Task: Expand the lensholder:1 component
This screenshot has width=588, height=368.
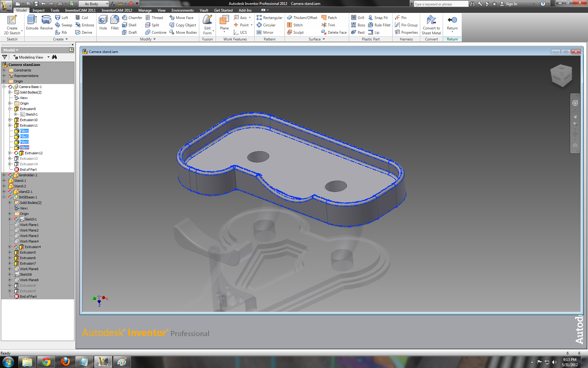Action: (4, 175)
